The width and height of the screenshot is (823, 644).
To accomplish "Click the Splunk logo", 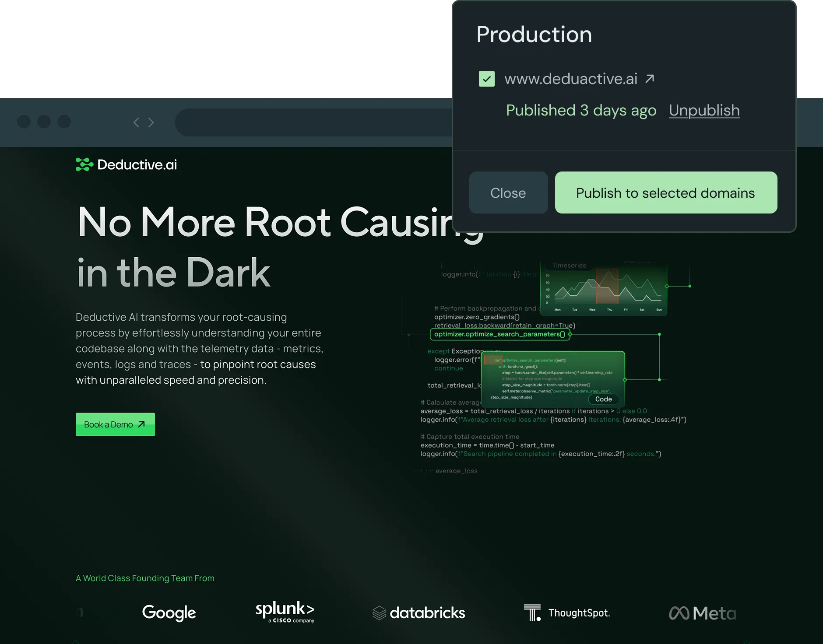I will coord(285,612).
